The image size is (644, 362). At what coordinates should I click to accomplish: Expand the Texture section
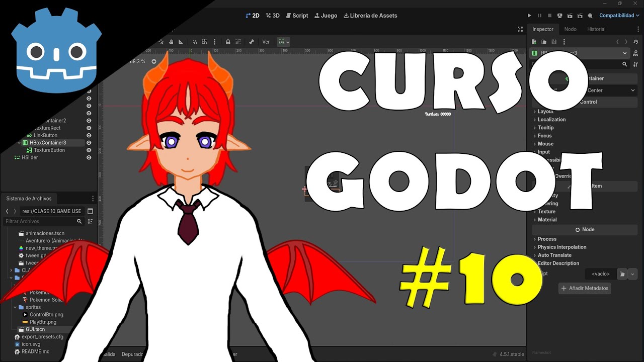[x=546, y=212]
